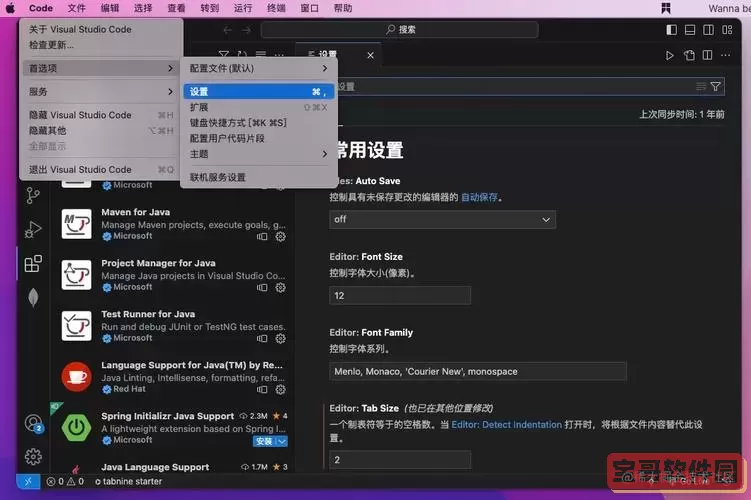
Task: Toggle the primary side bar layout icon
Action: [671, 30]
